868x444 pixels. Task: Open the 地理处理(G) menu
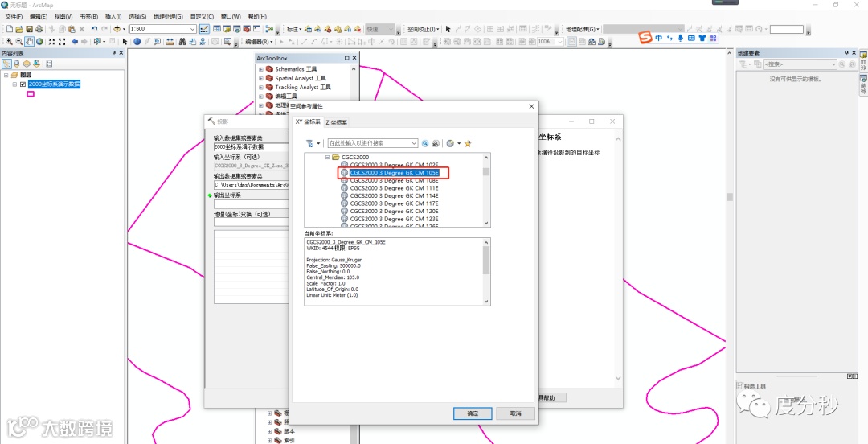click(x=168, y=17)
